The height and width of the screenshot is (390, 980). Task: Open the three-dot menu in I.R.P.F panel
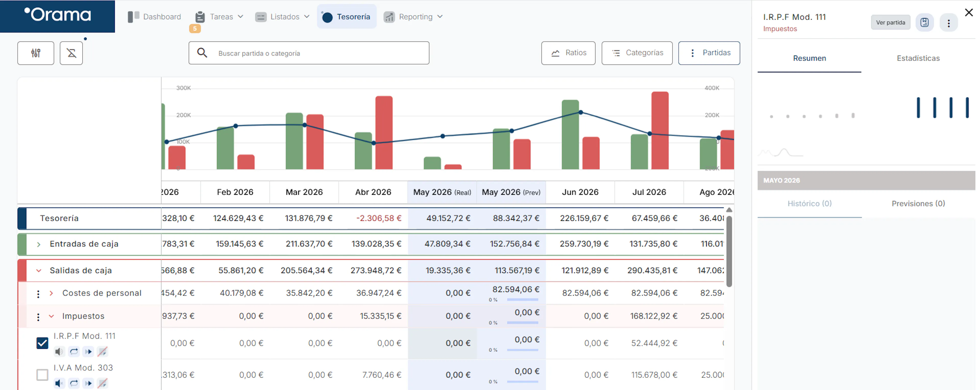click(948, 23)
